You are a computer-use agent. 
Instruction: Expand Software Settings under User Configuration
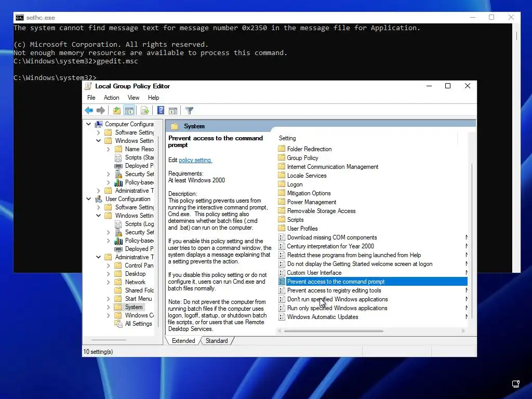click(x=99, y=207)
